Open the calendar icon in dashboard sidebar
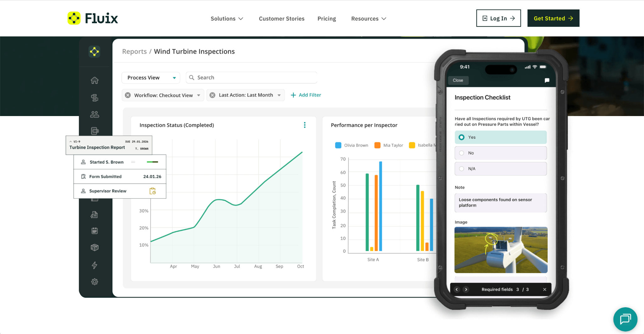The height and width of the screenshot is (334, 644). coord(95,231)
